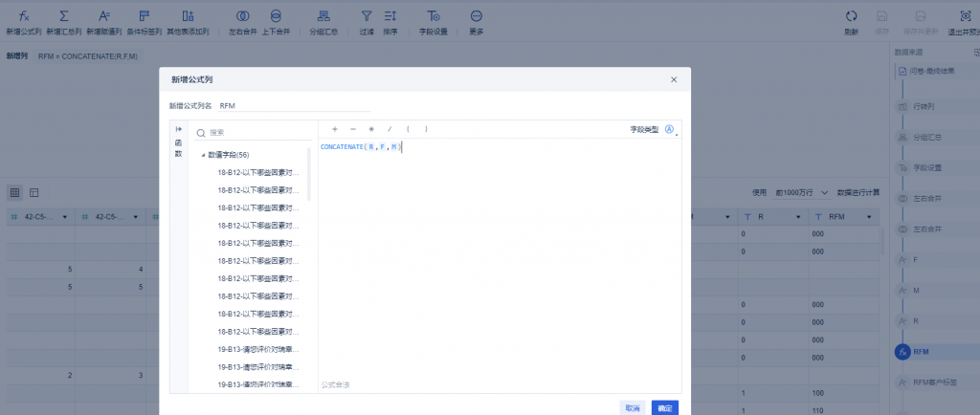Edit the 新增公式列名 RFM field

(x=295, y=106)
